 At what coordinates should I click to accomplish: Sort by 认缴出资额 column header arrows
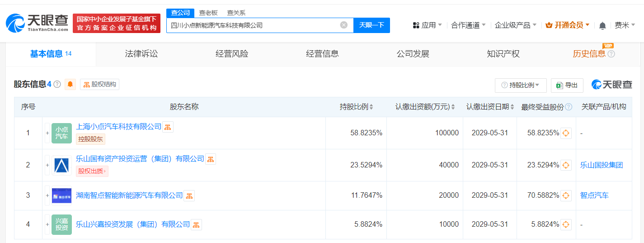453,107
